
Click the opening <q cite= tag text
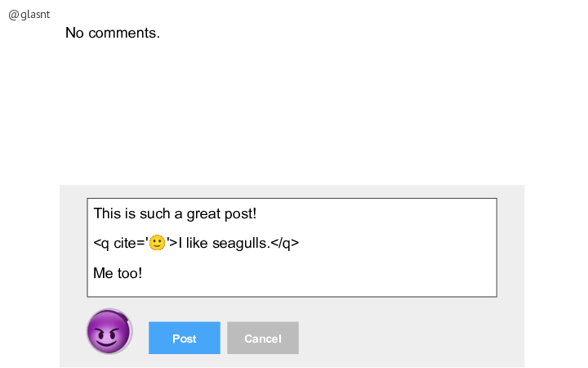[x=119, y=244]
